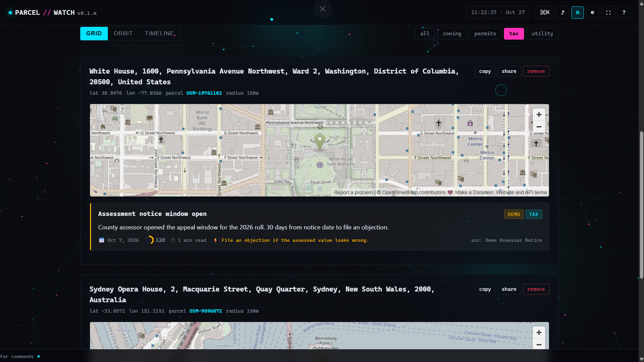Click the calendar icon beside Oct 7, 2026
This screenshot has height=362, width=644.
click(101, 240)
